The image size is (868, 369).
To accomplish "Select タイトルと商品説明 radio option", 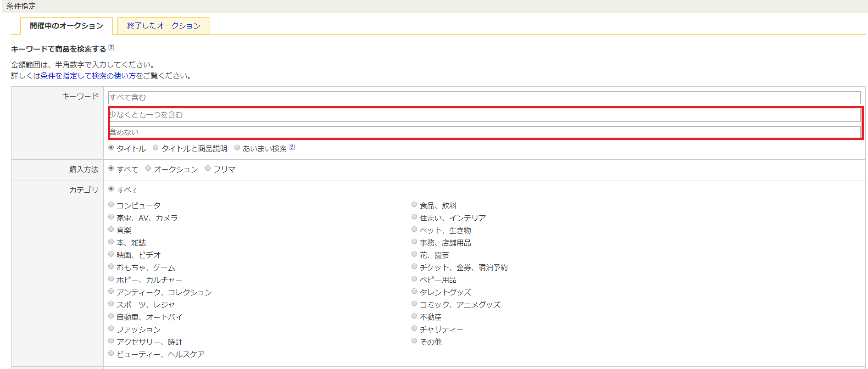I will coord(156,148).
